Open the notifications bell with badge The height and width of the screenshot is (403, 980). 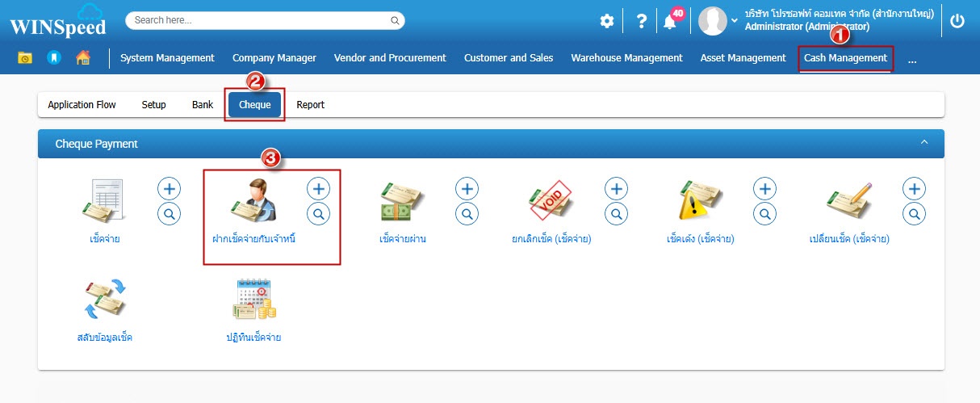[672, 20]
